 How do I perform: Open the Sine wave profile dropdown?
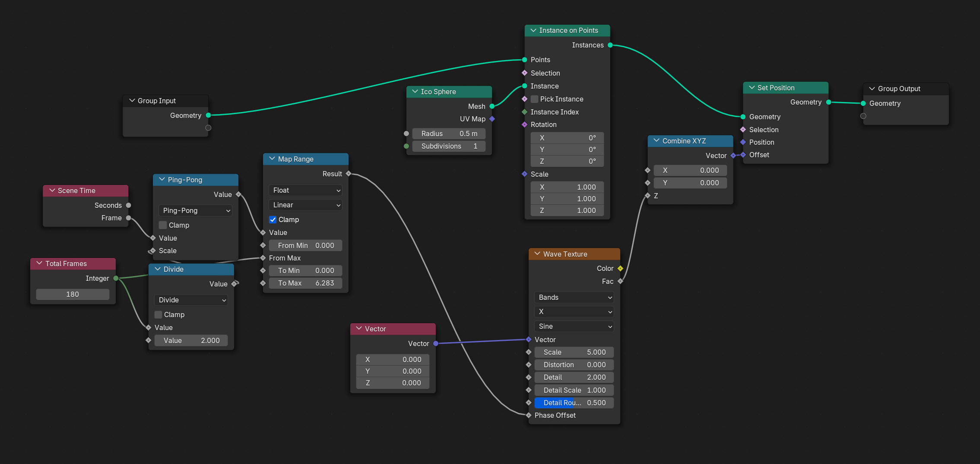pos(574,326)
